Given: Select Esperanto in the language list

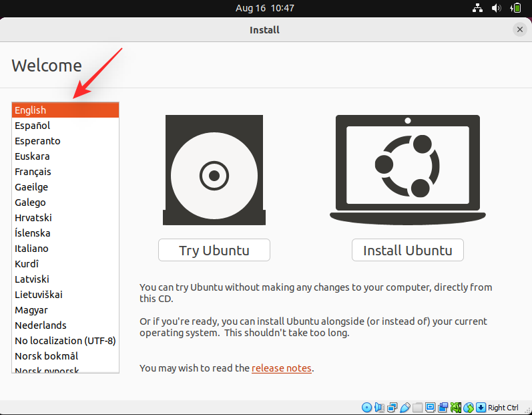Looking at the screenshot, I should (65, 140).
